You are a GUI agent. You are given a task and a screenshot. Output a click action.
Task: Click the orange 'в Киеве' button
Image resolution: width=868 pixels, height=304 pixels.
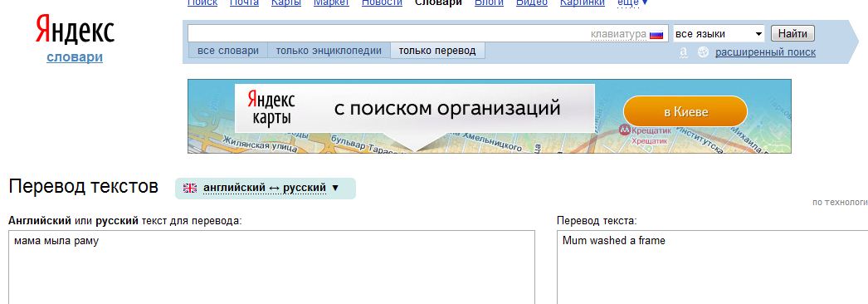point(685,111)
